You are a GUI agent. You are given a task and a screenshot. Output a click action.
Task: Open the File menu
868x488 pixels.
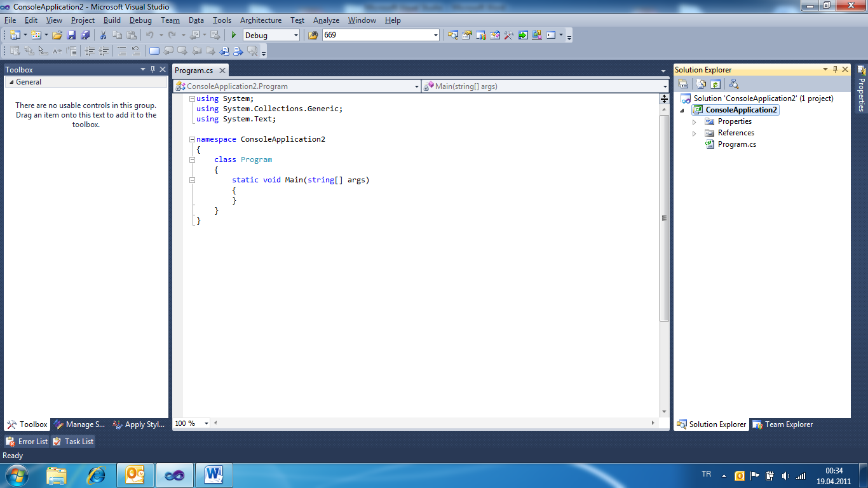point(10,20)
